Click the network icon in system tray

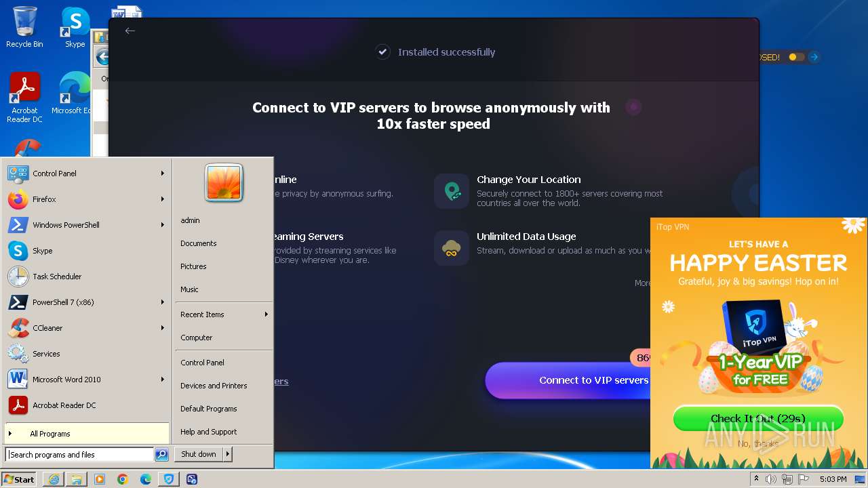(x=787, y=479)
